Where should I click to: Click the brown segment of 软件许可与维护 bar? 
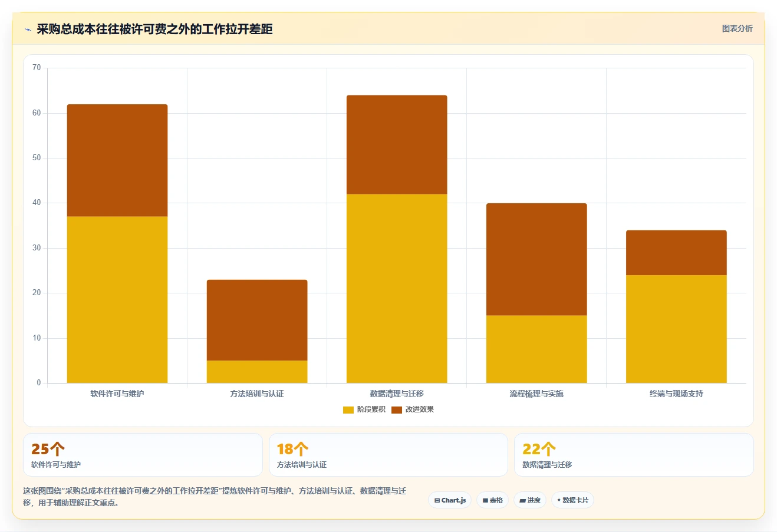point(117,160)
